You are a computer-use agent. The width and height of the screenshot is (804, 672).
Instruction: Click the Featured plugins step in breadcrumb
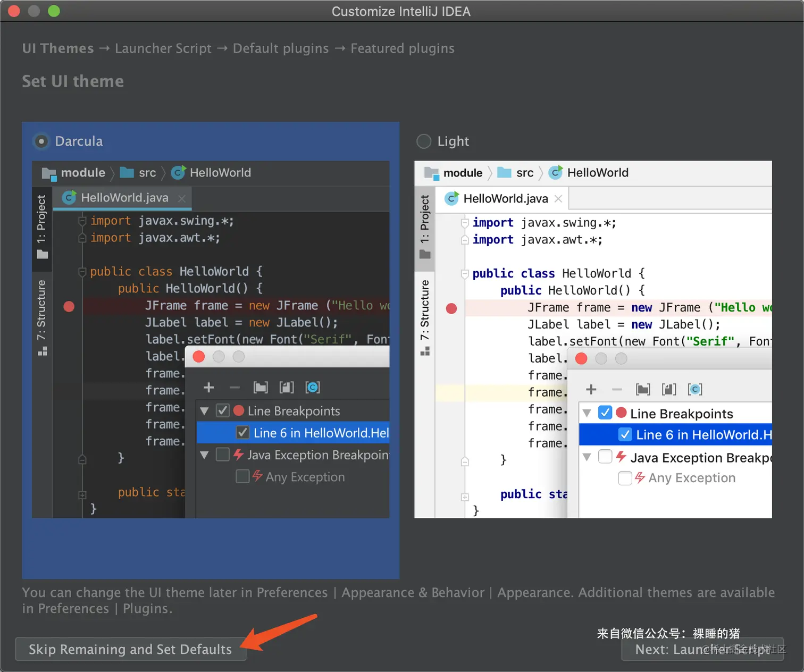pyautogui.click(x=403, y=48)
